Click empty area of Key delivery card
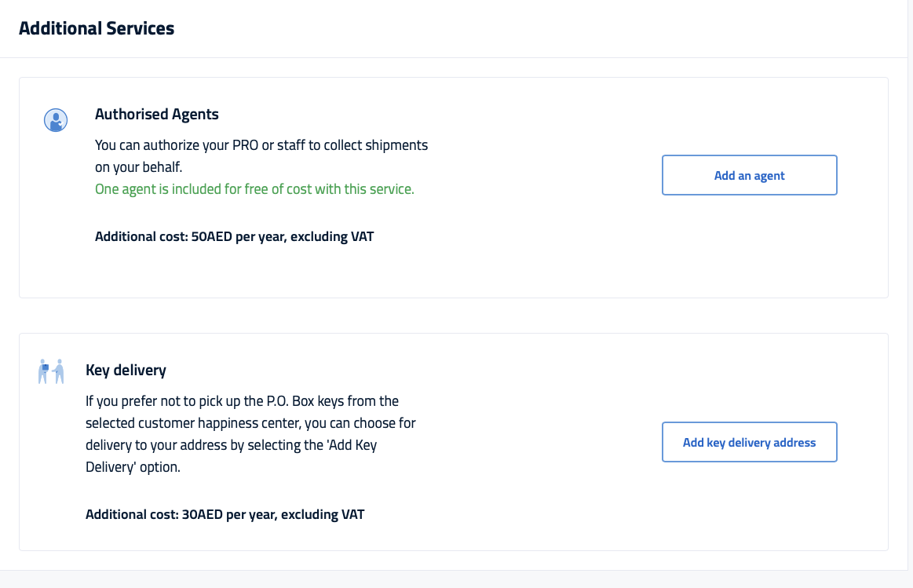913x588 pixels. pyautogui.click(x=542, y=513)
